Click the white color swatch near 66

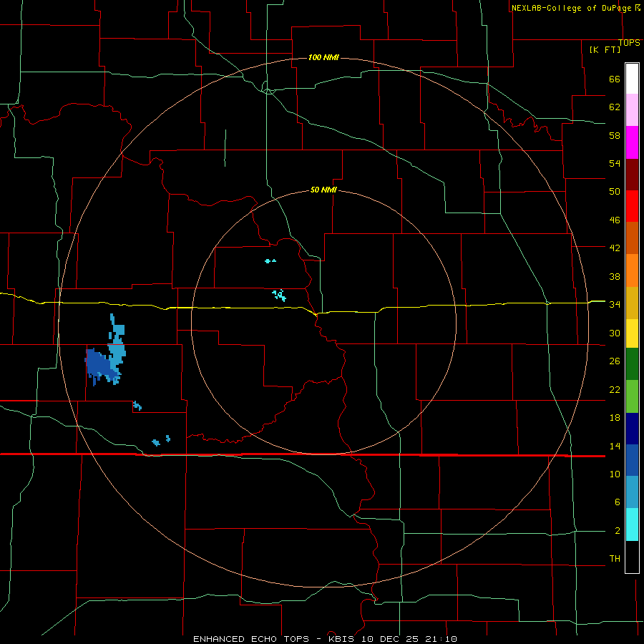pyautogui.click(x=632, y=79)
